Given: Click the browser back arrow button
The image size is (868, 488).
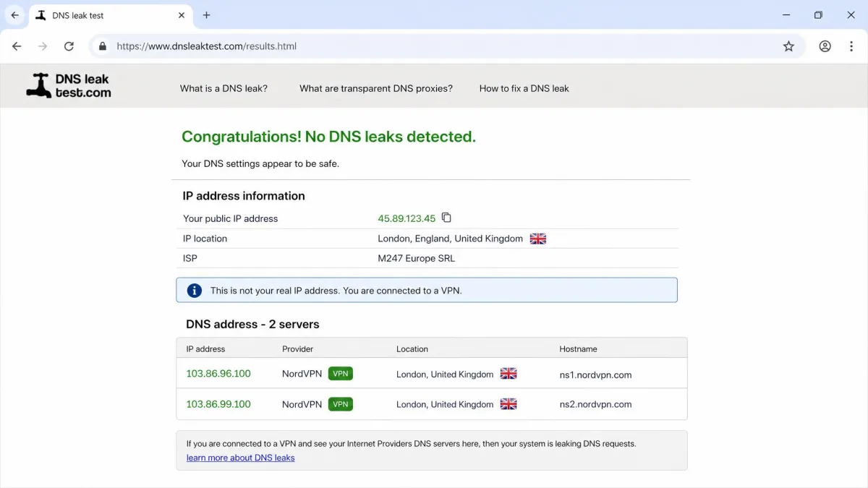Looking at the screenshot, I should click(17, 46).
